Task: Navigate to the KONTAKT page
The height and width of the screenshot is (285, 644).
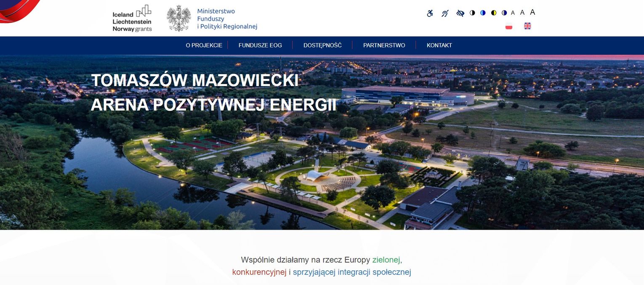Action: (x=439, y=46)
